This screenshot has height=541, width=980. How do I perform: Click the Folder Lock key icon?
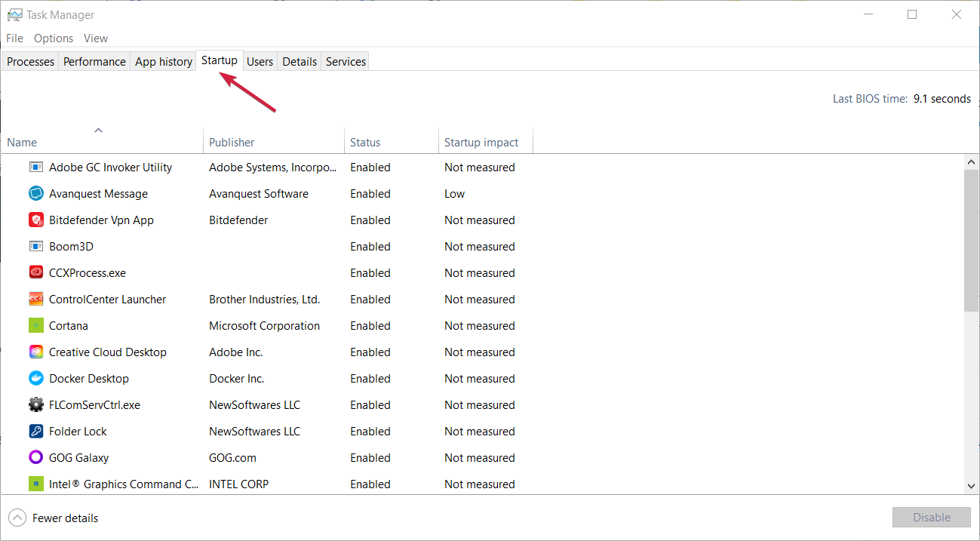[x=36, y=431]
